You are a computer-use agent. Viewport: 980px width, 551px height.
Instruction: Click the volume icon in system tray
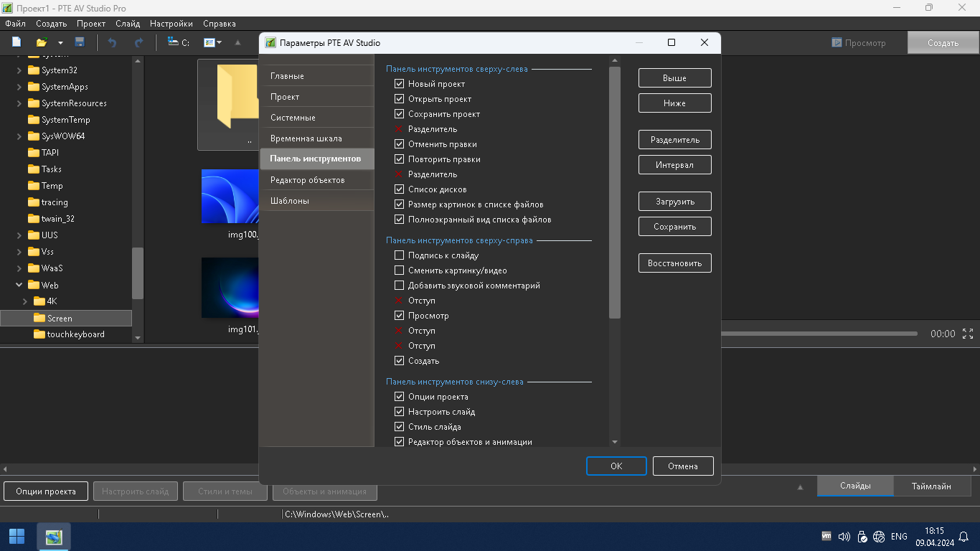tap(844, 537)
